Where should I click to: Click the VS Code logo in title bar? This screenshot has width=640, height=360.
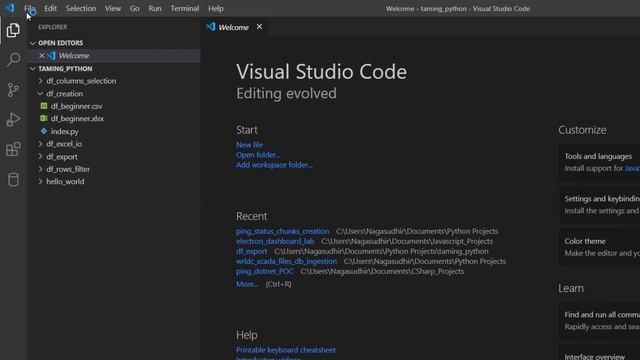9,8
